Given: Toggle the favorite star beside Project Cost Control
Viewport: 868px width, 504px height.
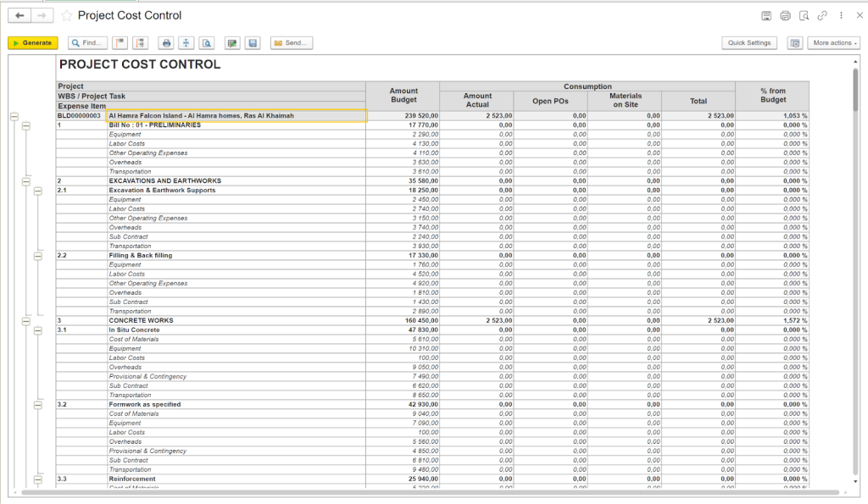Looking at the screenshot, I should 65,14.
